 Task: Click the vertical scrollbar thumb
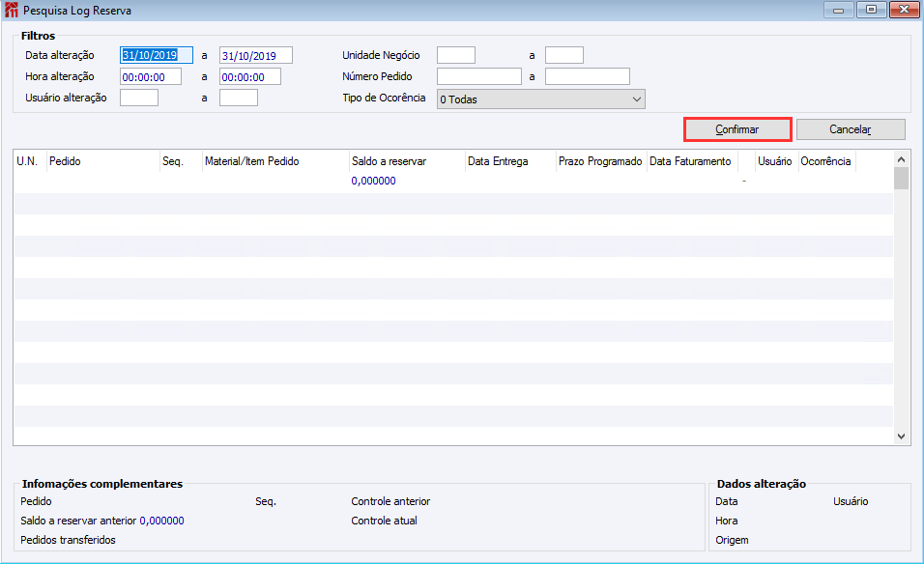pyautogui.click(x=901, y=179)
